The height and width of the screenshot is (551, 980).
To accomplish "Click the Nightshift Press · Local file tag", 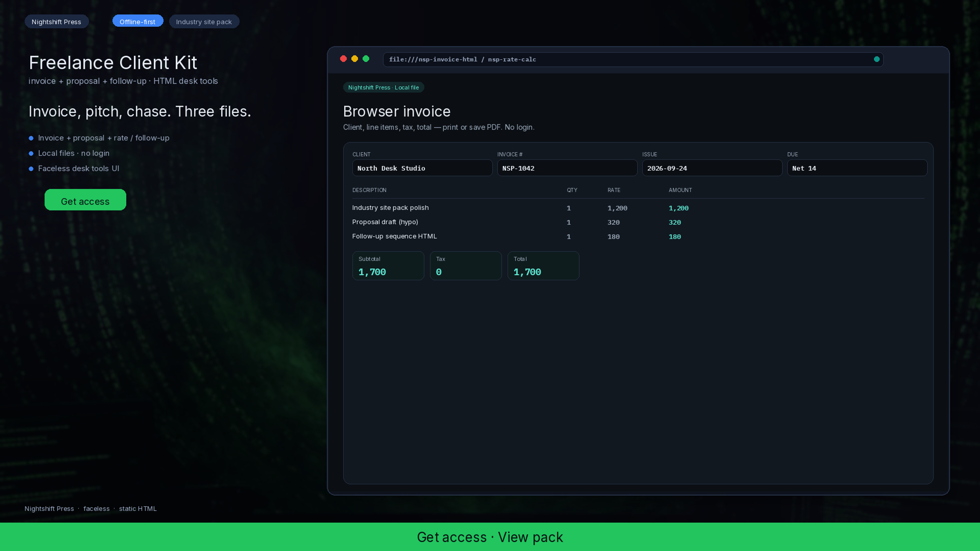I will [x=384, y=87].
